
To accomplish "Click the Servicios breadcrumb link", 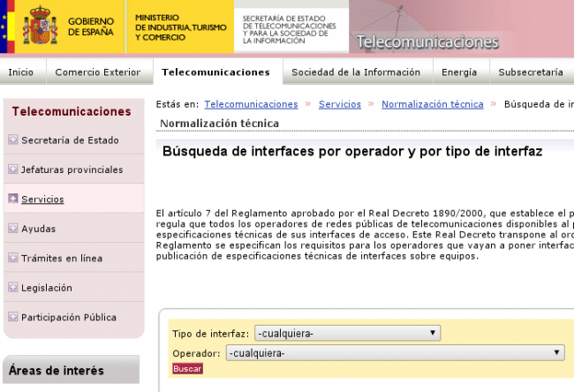I will [339, 104].
